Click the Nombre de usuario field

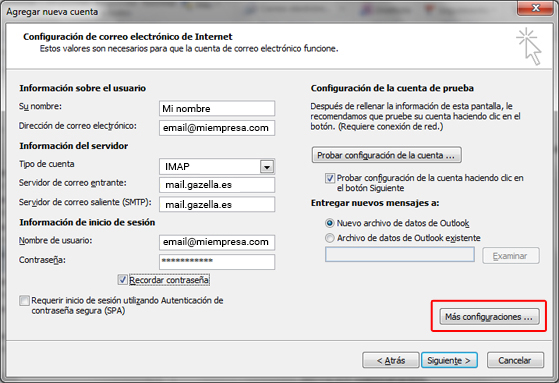pos(217,242)
